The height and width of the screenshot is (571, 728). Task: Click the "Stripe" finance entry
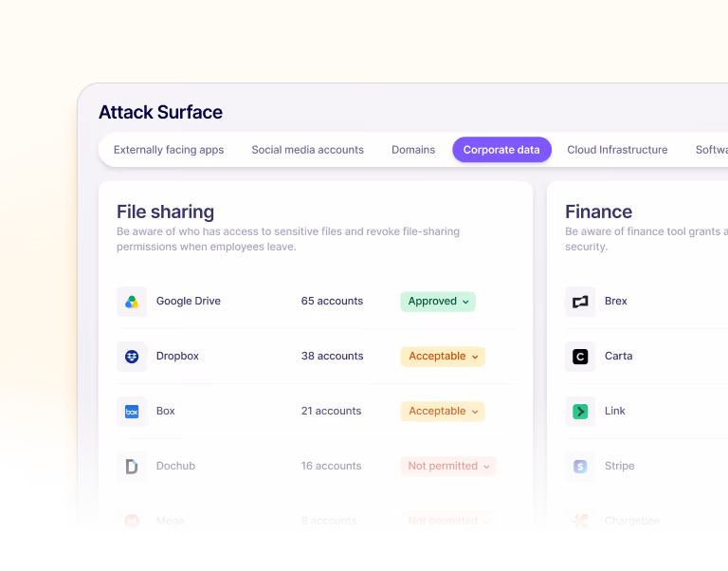coord(619,466)
